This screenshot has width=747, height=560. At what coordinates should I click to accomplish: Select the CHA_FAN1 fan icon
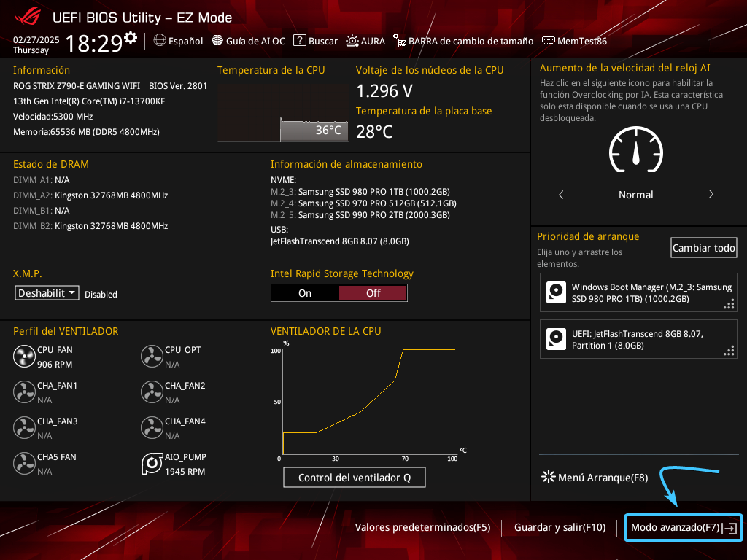(x=24, y=392)
